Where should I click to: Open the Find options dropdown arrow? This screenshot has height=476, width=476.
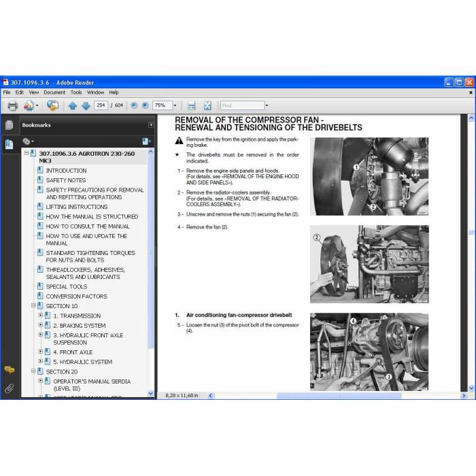click(267, 105)
